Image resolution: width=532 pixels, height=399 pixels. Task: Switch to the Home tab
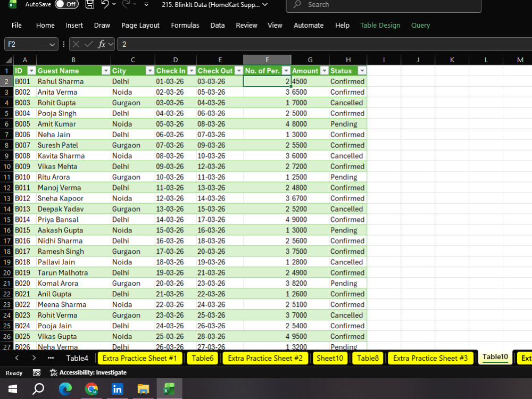pos(45,26)
